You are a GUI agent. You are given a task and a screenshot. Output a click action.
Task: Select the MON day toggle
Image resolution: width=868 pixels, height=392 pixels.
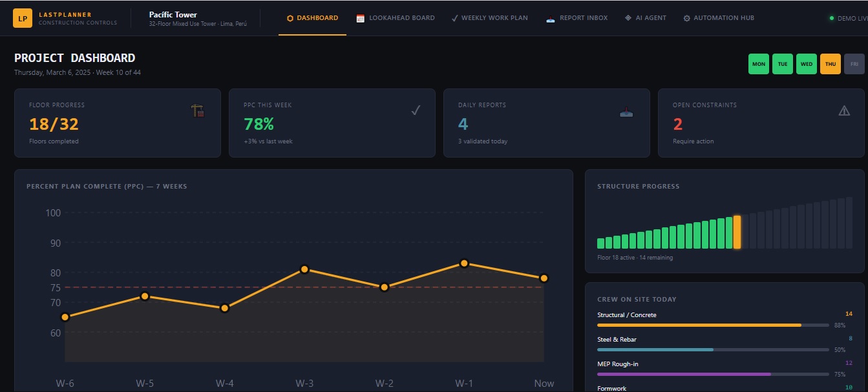coord(759,64)
